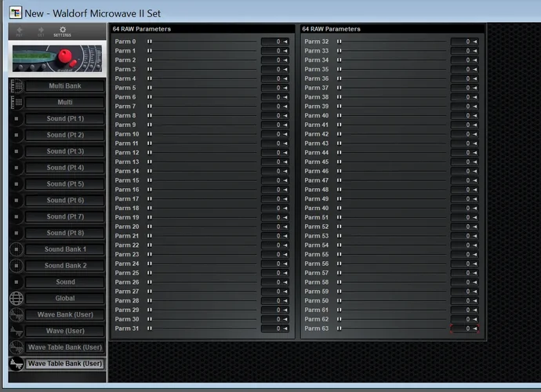Viewport: 541px width, 392px height.
Task: Open the value arrow for Parm 42
Action: click(475, 134)
